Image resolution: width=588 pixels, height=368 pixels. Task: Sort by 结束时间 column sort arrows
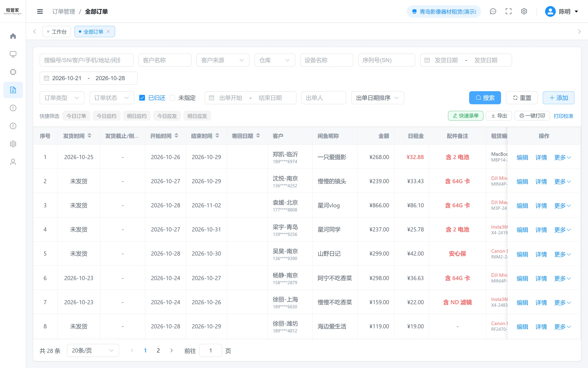point(217,136)
